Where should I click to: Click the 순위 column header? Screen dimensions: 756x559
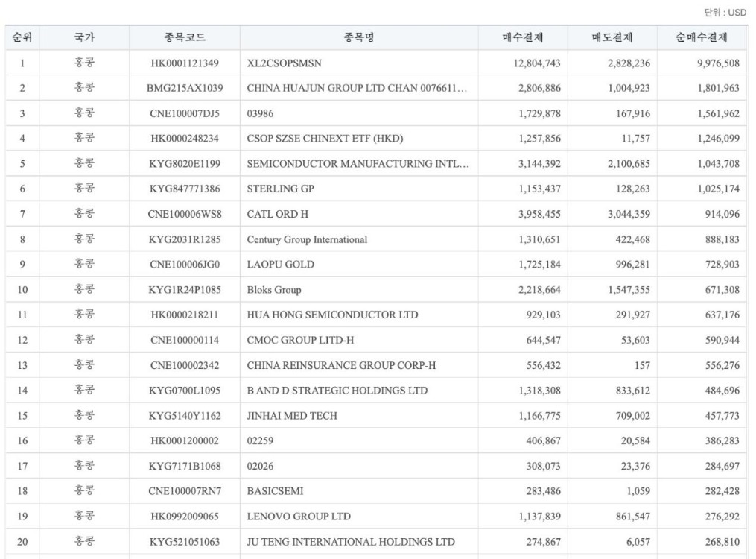(22, 37)
